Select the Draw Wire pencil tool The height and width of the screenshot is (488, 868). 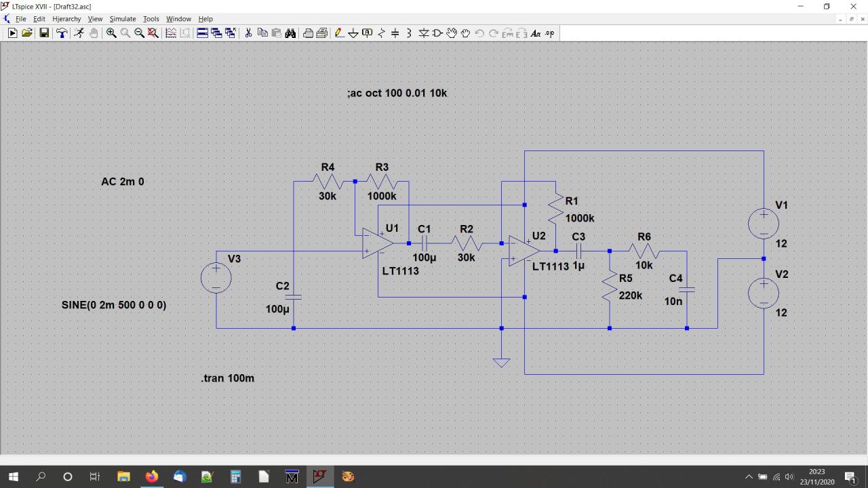(339, 33)
